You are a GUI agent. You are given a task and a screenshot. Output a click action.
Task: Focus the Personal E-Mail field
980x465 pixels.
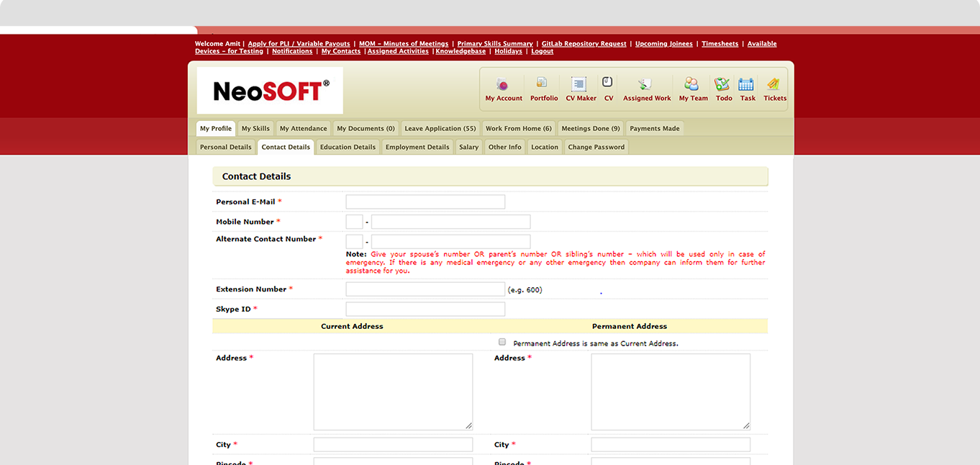click(425, 202)
